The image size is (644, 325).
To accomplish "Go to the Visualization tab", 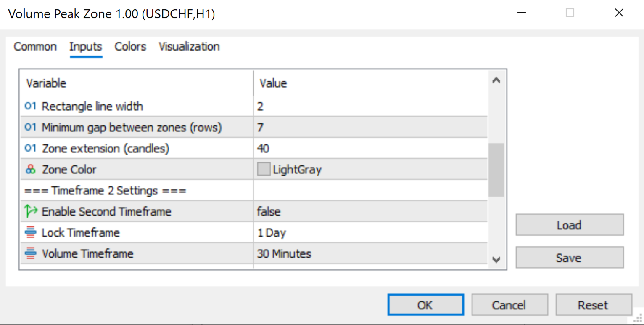I will (x=189, y=47).
